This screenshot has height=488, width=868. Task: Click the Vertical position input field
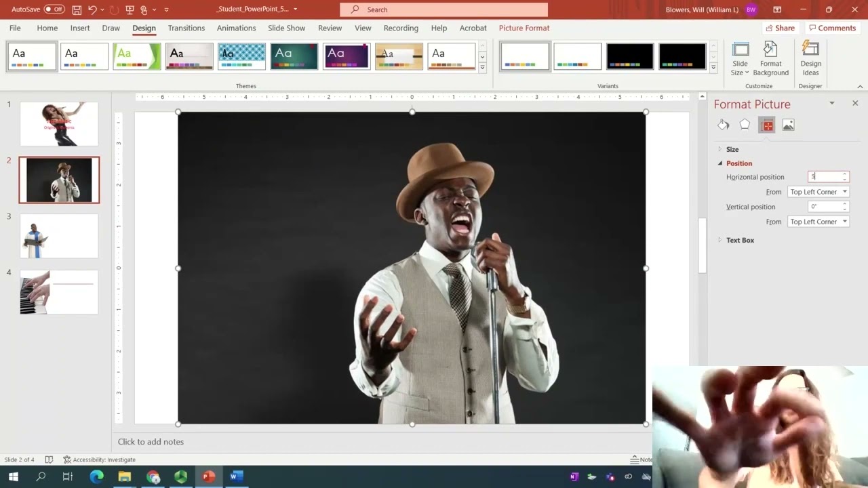coord(825,207)
